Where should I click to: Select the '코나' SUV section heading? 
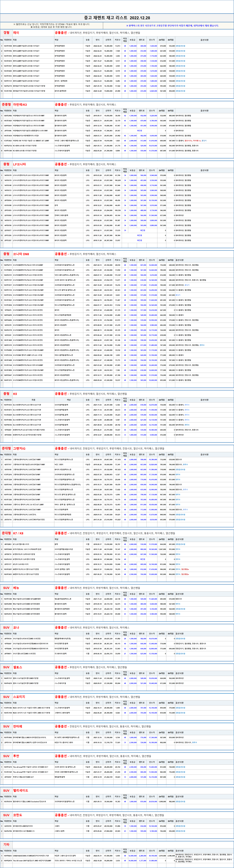16,627
